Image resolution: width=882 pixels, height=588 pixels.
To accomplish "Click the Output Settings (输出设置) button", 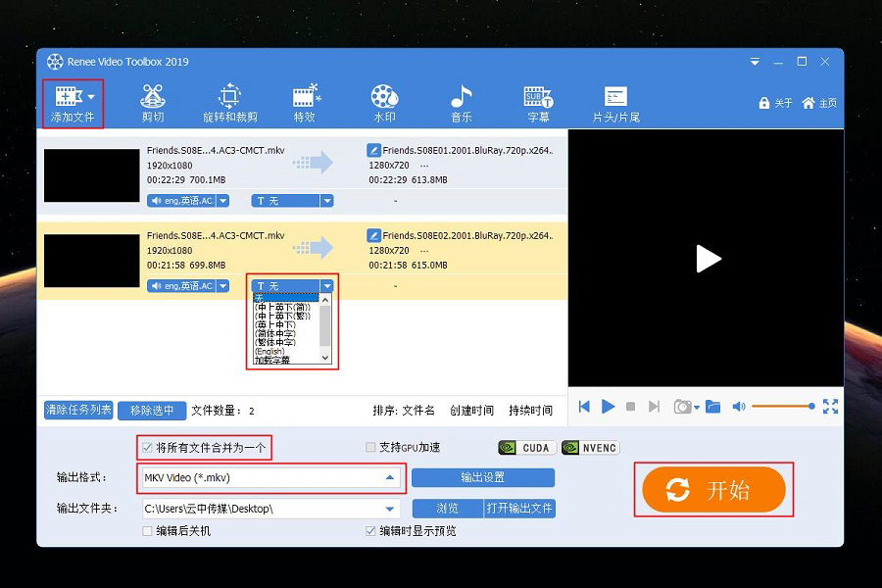I will [482, 478].
